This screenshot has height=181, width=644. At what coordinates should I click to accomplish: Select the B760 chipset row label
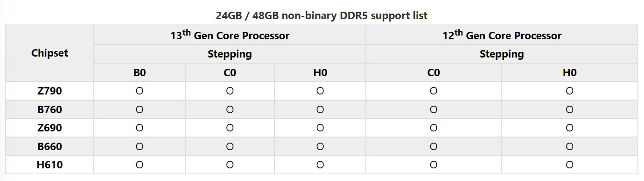[49, 109]
